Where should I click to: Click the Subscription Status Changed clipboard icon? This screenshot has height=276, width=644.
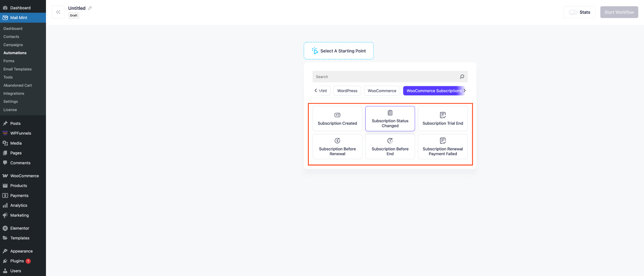point(390,113)
